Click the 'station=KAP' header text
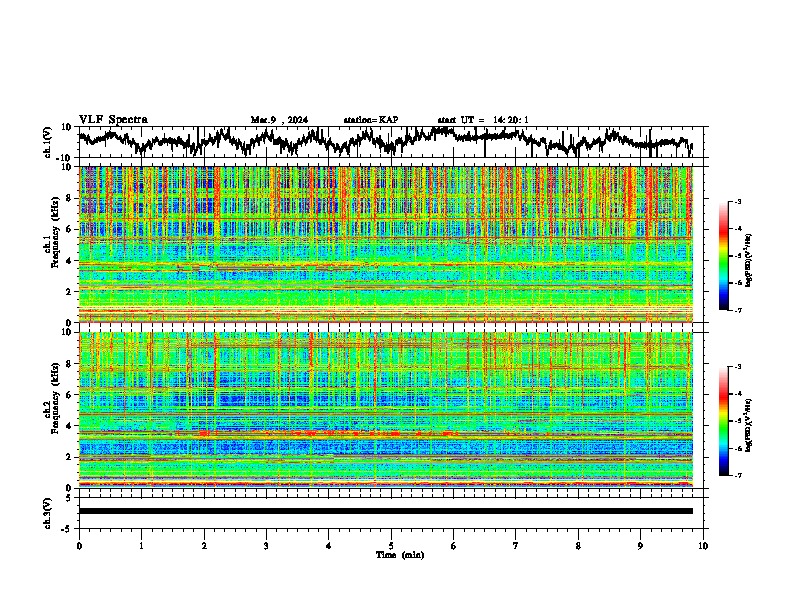This screenshot has height=612, width=792. pyautogui.click(x=371, y=120)
